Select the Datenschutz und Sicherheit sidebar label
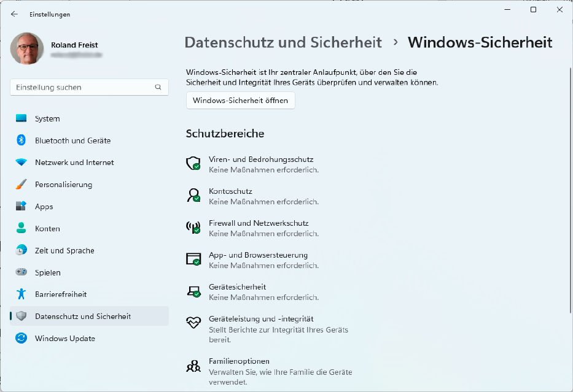Viewport: 573px width, 392px height. tap(82, 316)
